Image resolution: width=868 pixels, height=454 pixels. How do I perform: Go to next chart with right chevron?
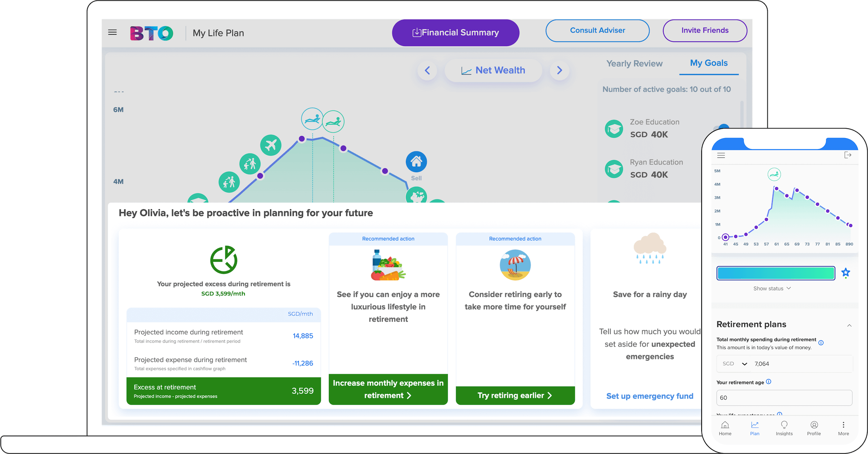click(x=559, y=70)
